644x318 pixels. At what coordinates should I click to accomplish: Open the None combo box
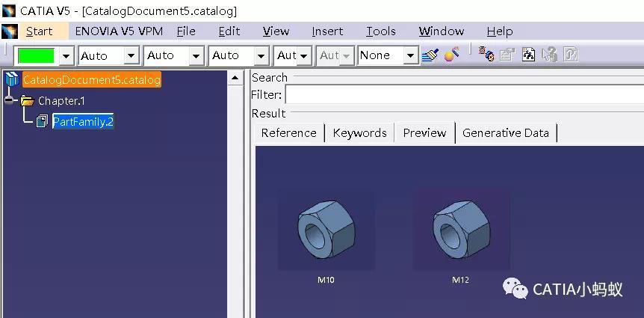(x=388, y=55)
